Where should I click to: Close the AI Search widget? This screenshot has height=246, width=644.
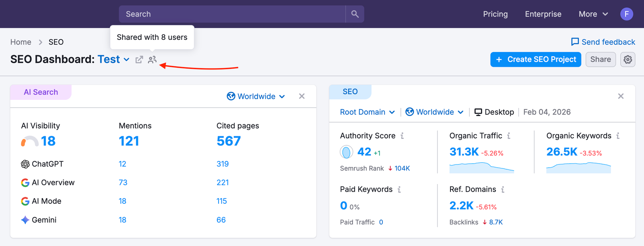[x=302, y=96]
